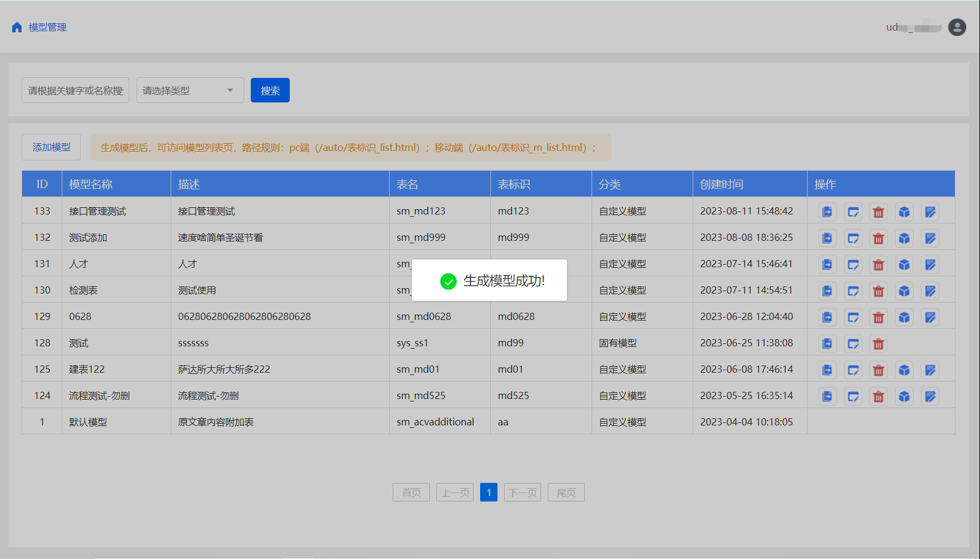This screenshot has height=559, width=980.
Task: Click the 首页 pagination button
Action: point(411,492)
